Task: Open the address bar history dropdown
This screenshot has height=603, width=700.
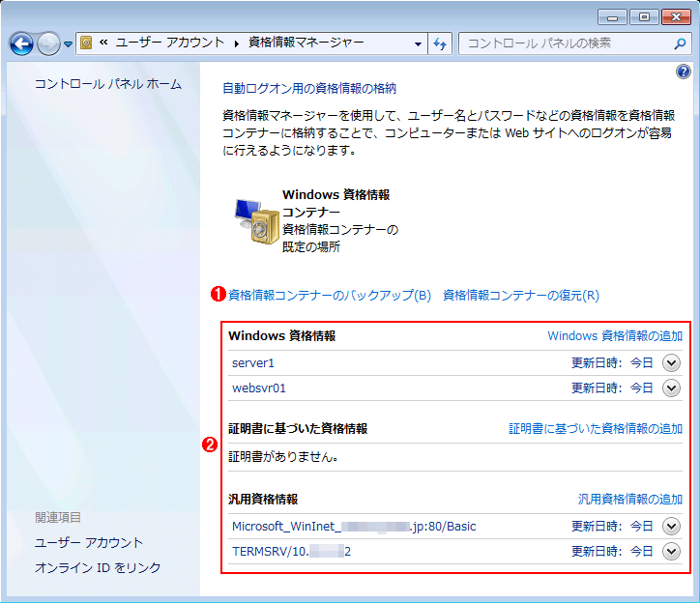Action: coord(418,43)
